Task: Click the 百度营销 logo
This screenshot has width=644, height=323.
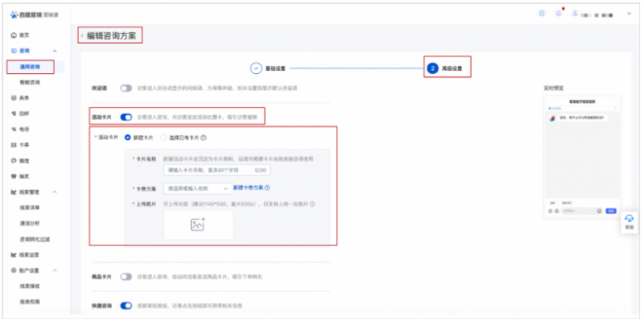Action: 35,14
